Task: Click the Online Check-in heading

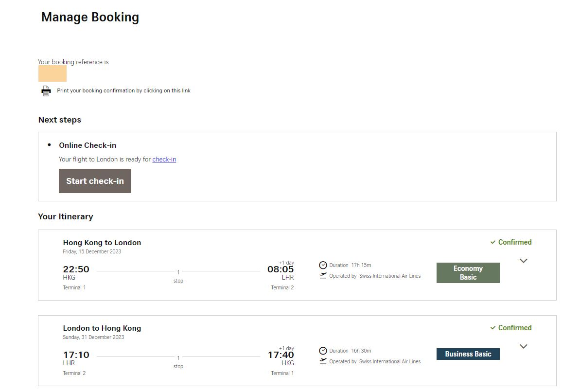Action: [88, 145]
